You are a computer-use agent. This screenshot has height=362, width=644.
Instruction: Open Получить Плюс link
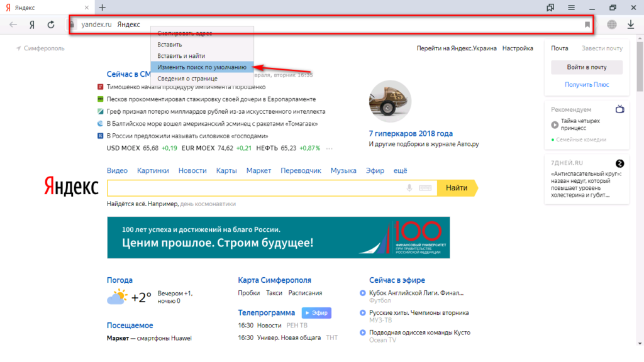(x=587, y=85)
